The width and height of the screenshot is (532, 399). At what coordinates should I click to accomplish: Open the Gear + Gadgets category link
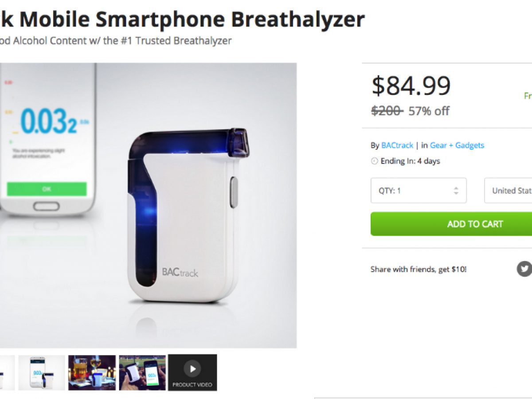coord(457,145)
